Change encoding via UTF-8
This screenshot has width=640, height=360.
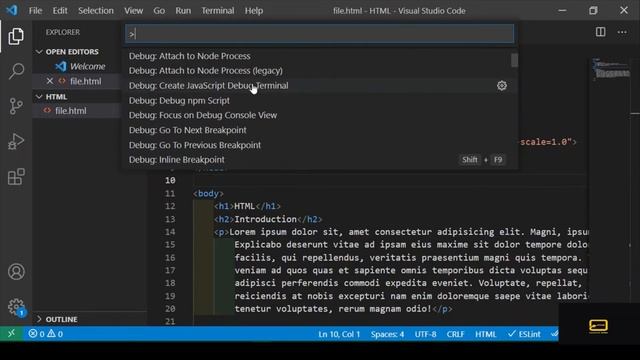coord(425,334)
